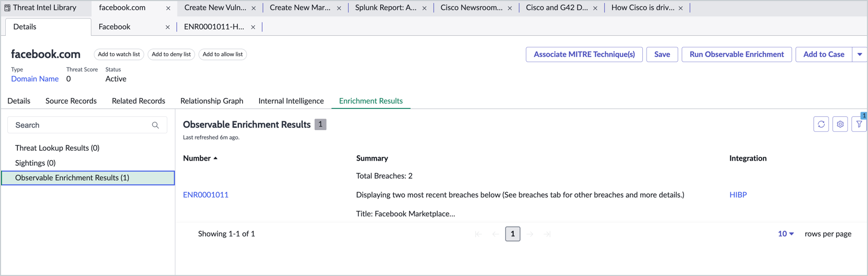Open the HIBP integration link

click(738, 195)
